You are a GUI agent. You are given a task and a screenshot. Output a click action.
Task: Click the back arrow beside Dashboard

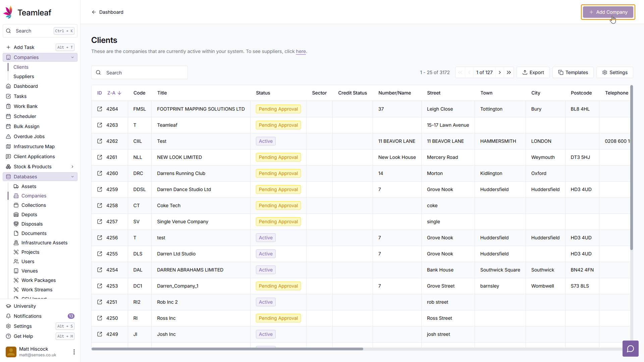coord(94,12)
